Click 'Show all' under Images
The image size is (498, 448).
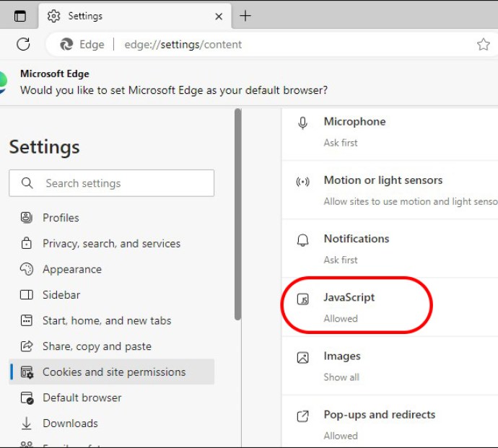tap(341, 377)
